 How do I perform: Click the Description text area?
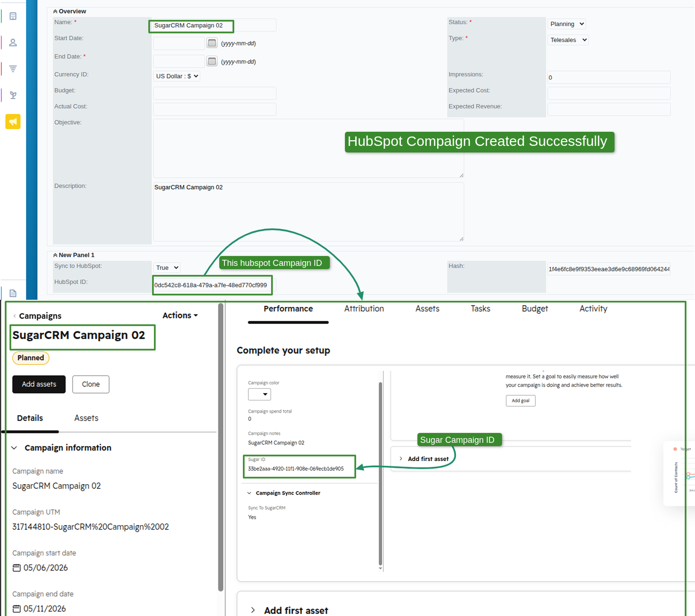[309, 212]
